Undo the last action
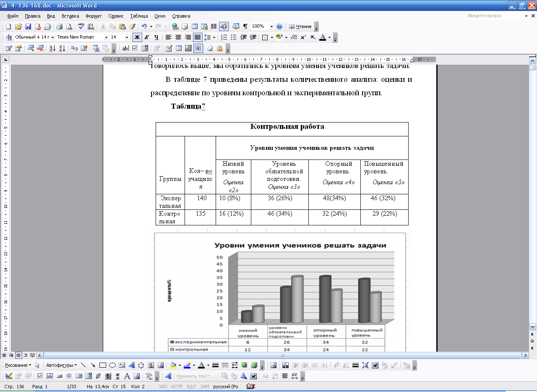 pyautogui.click(x=144, y=26)
